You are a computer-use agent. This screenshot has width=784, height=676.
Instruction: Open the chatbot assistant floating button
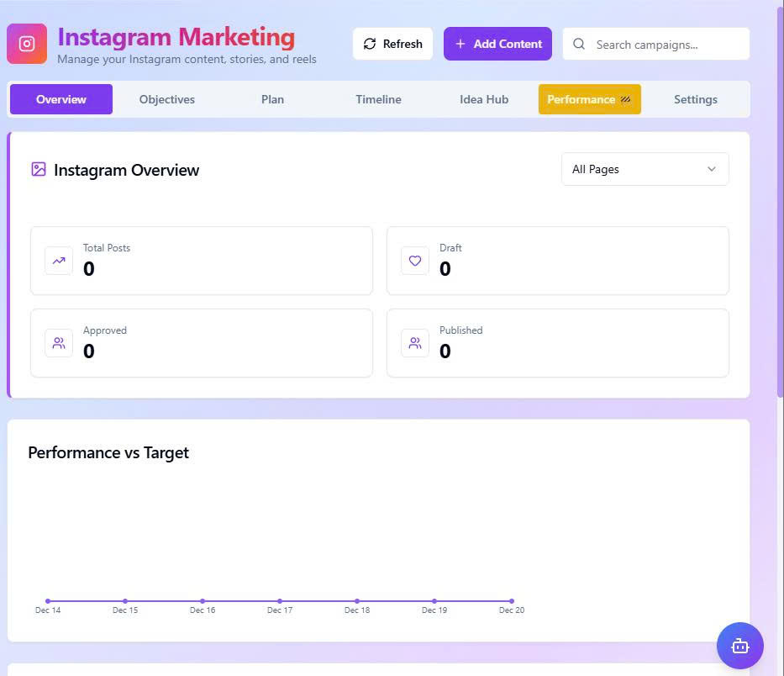(x=739, y=646)
